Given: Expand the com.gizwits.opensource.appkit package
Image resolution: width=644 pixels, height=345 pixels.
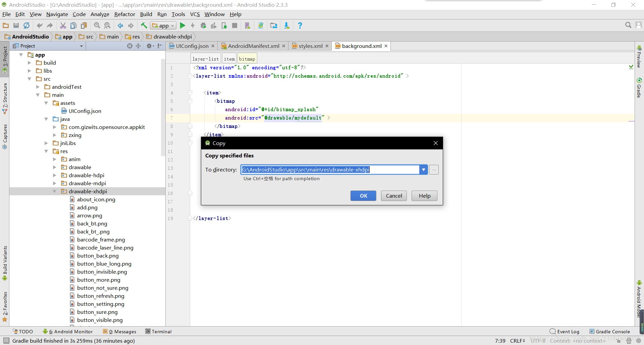Looking at the screenshot, I should [x=55, y=127].
